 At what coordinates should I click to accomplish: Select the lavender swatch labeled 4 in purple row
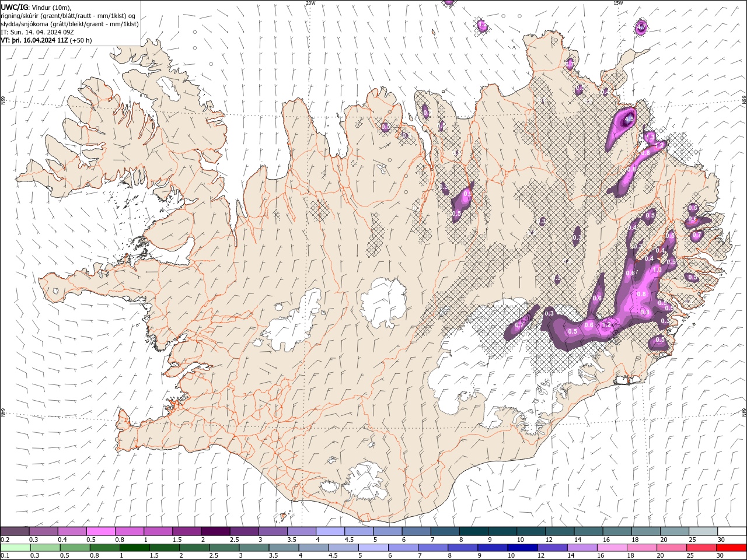click(330, 531)
